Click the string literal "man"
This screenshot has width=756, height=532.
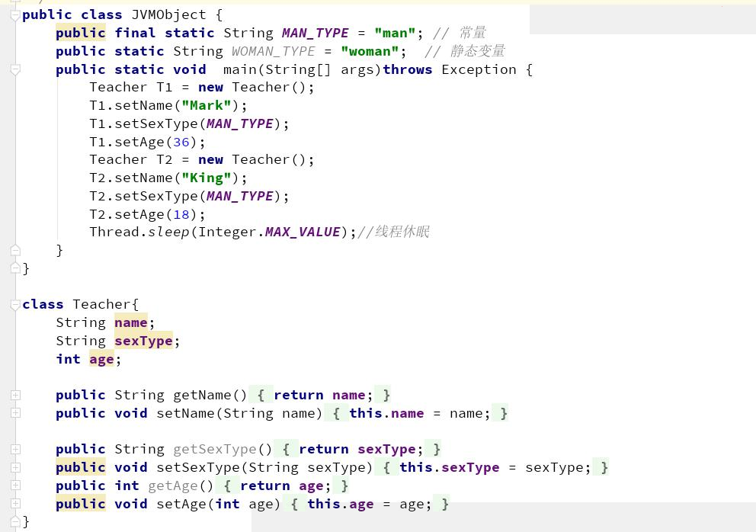click(395, 34)
